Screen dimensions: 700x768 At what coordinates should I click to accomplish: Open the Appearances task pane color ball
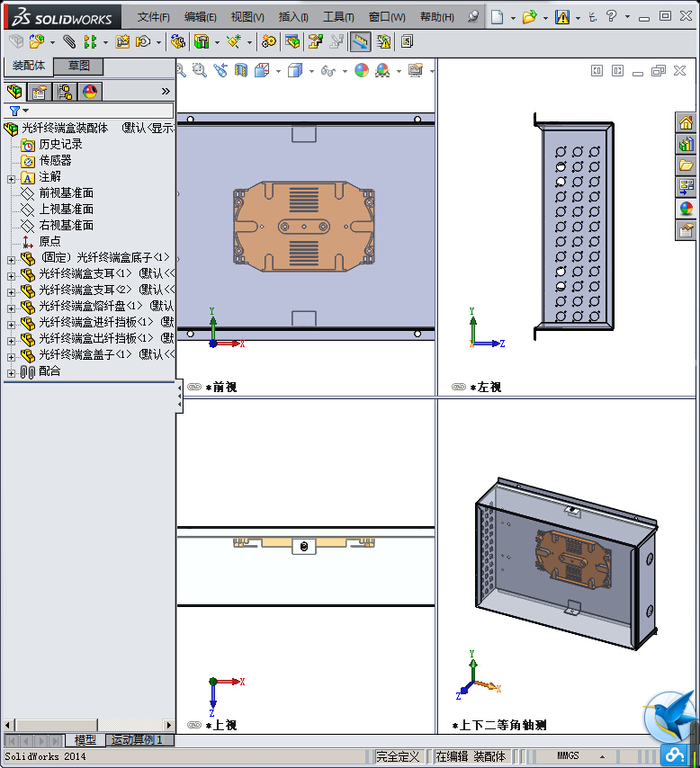click(x=686, y=208)
